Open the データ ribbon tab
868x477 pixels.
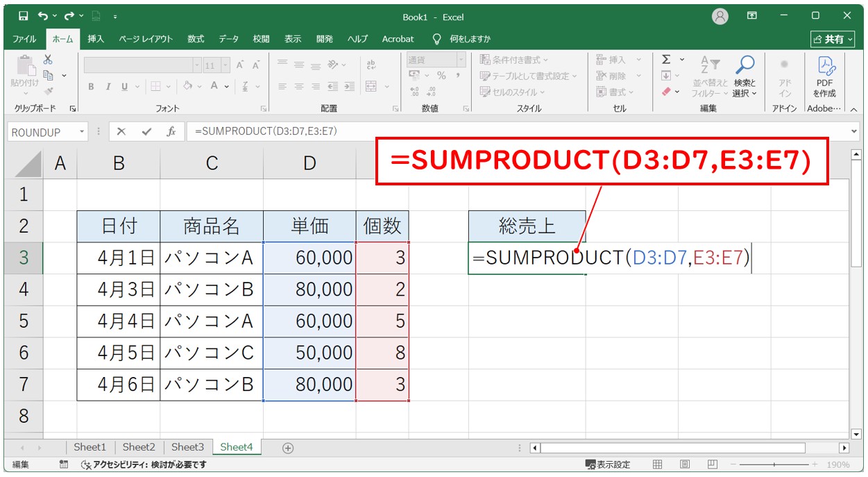point(228,39)
